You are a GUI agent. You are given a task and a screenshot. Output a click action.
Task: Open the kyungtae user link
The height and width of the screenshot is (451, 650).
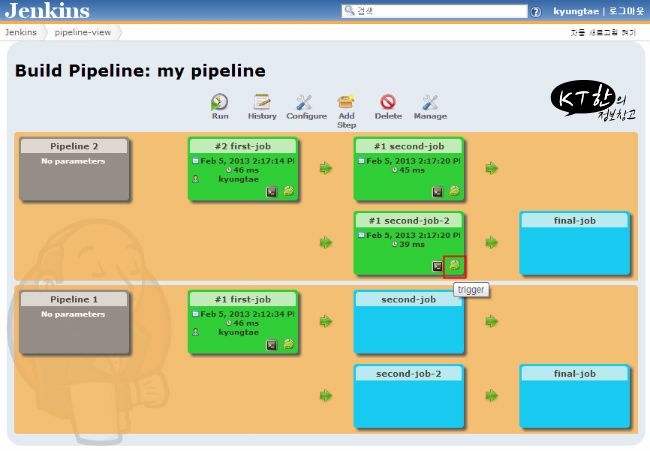pos(576,11)
